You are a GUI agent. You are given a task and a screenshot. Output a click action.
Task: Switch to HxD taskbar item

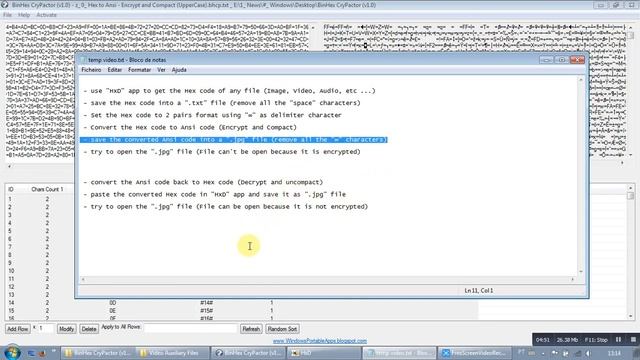(324, 353)
